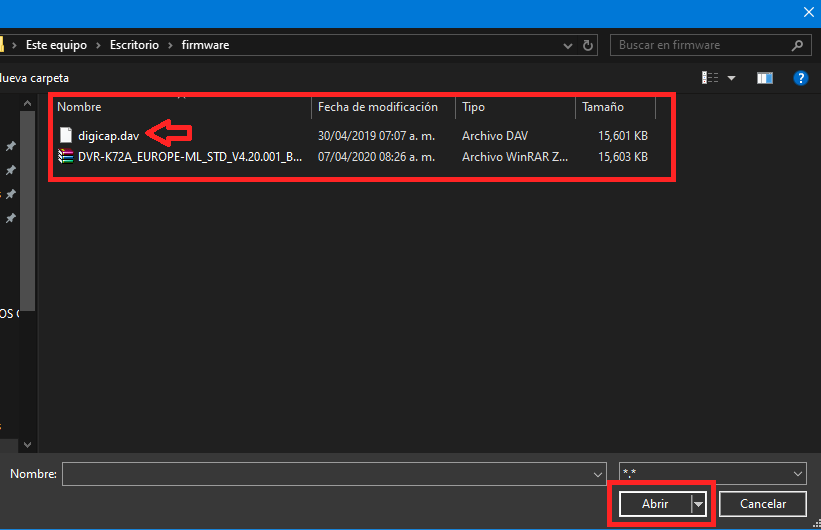This screenshot has height=530, width=821.
Task: Expand the address bar history dropdown
Action: (x=568, y=46)
